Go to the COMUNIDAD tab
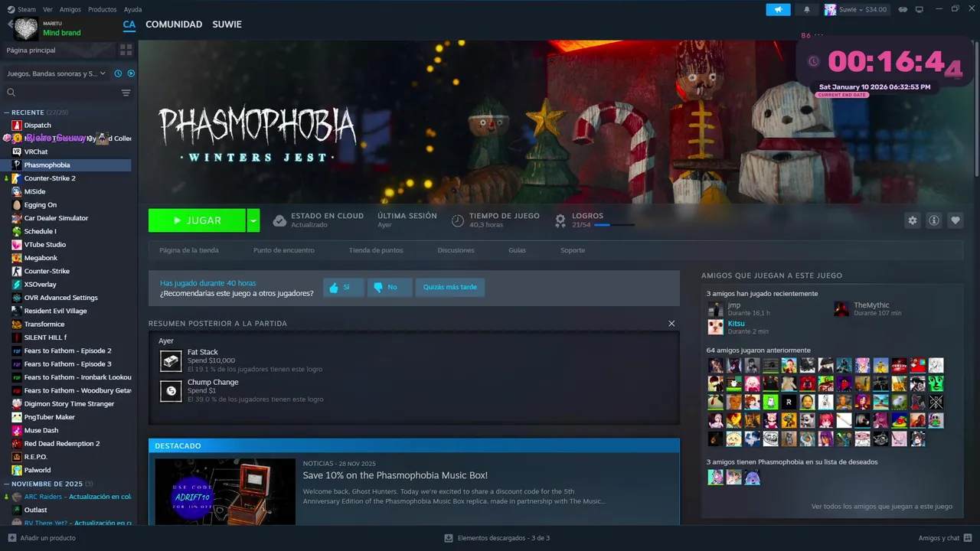 click(174, 24)
